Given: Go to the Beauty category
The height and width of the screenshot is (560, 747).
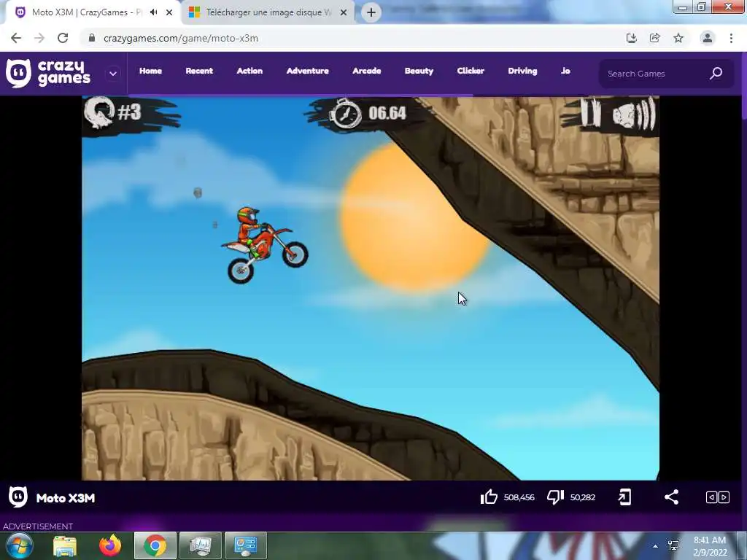Looking at the screenshot, I should point(419,71).
